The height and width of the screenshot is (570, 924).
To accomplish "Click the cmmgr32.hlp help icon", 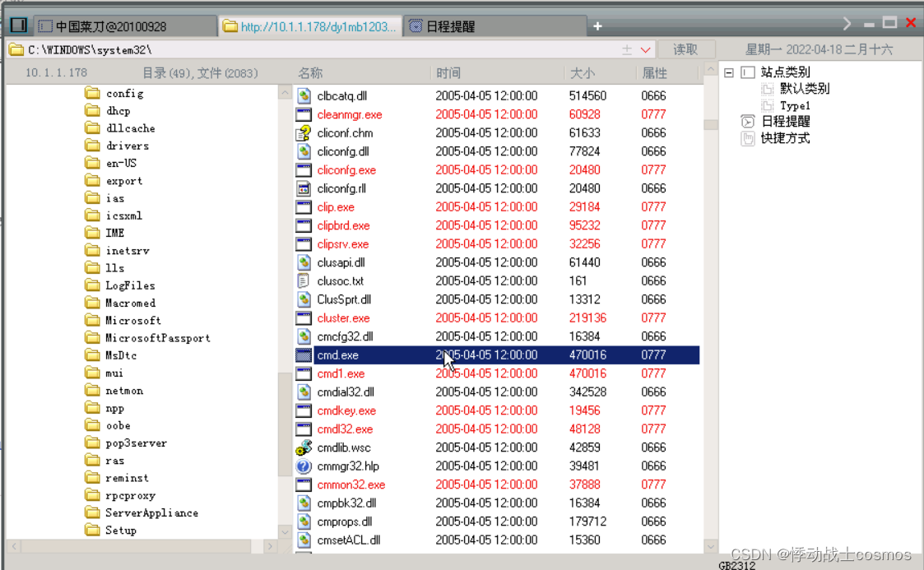I will 304,466.
